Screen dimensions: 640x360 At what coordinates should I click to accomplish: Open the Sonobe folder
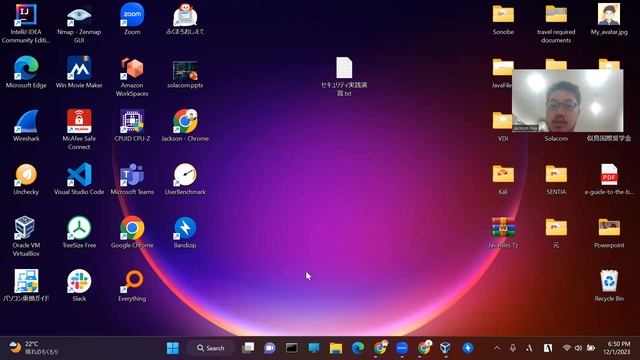[503, 14]
